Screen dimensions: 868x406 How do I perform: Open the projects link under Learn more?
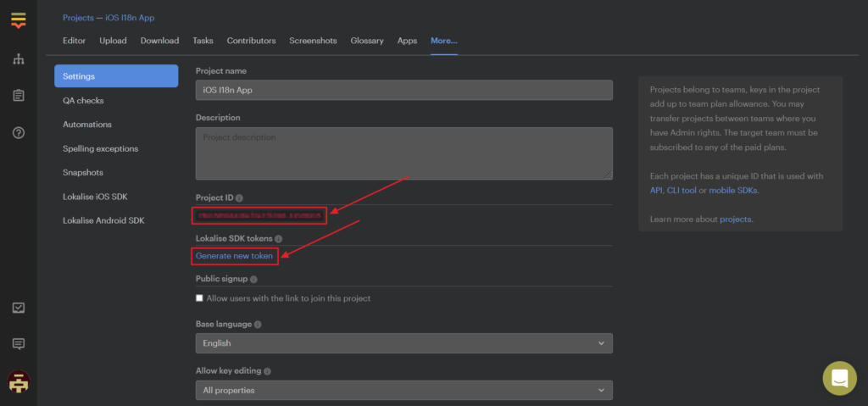coord(735,220)
